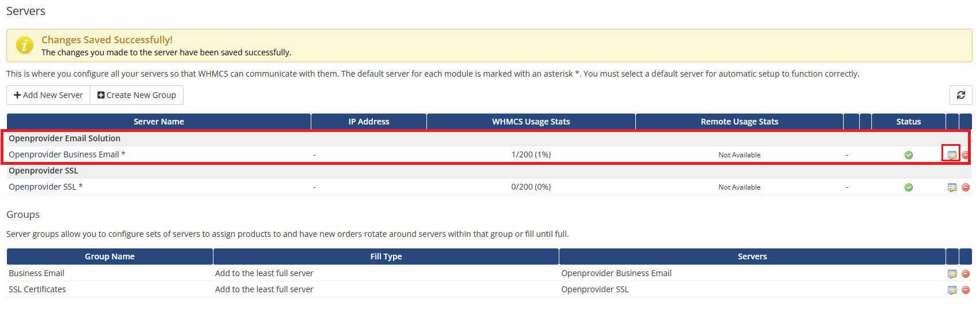
Task: Click 'Openprovider SSL' in Groups servers column
Action: coord(595,289)
